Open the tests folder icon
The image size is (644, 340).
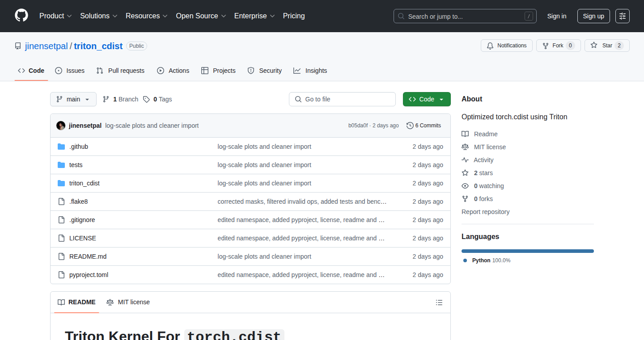(x=61, y=165)
